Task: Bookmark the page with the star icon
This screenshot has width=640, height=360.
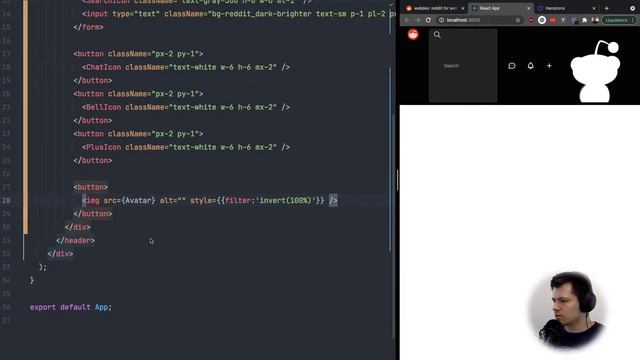Action: click(x=518, y=20)
